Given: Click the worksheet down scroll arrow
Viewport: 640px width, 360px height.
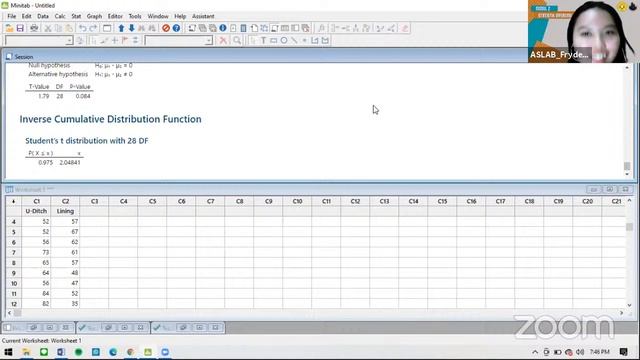Looking at the screenshot, I should (x=629, y=305).
